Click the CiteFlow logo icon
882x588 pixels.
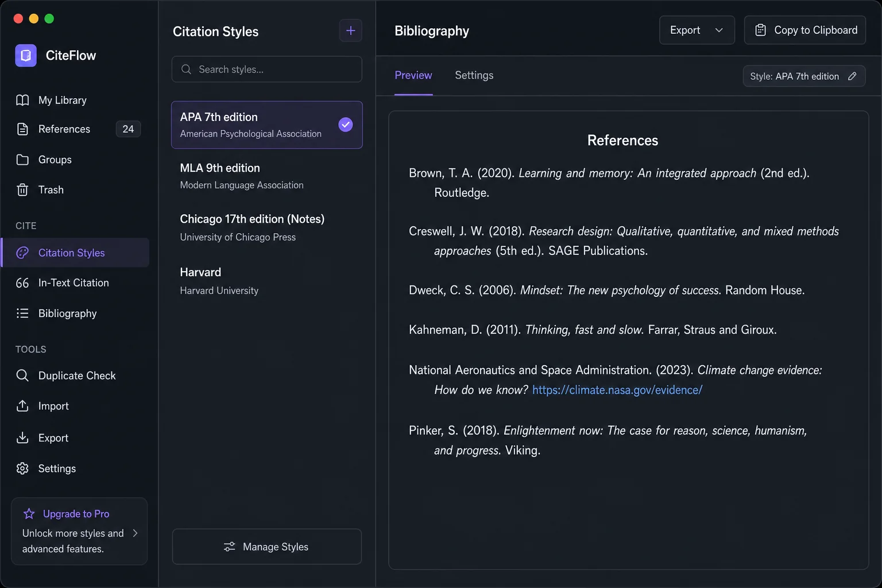(26, 56)
